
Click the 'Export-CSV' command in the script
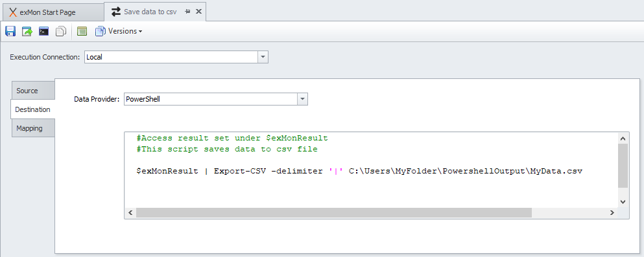pos(239,172)
